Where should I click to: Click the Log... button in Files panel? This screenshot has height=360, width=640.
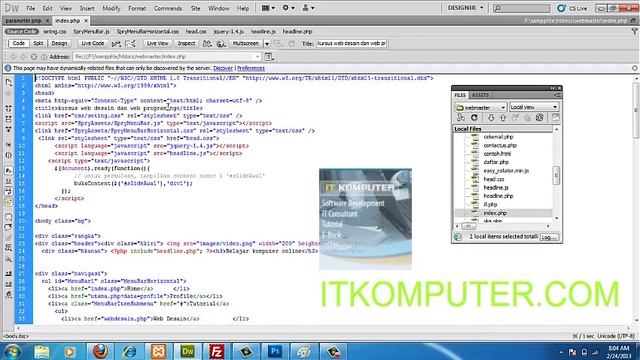549,237
